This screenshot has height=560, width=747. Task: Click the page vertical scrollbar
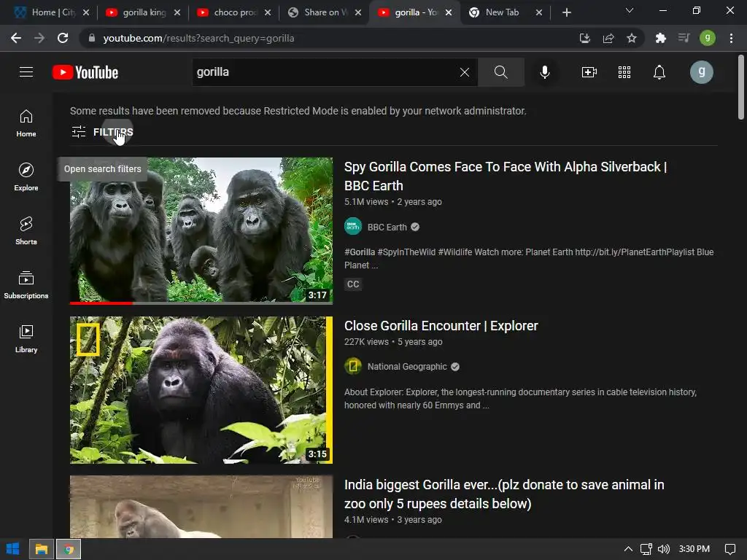tap(741, 87)
